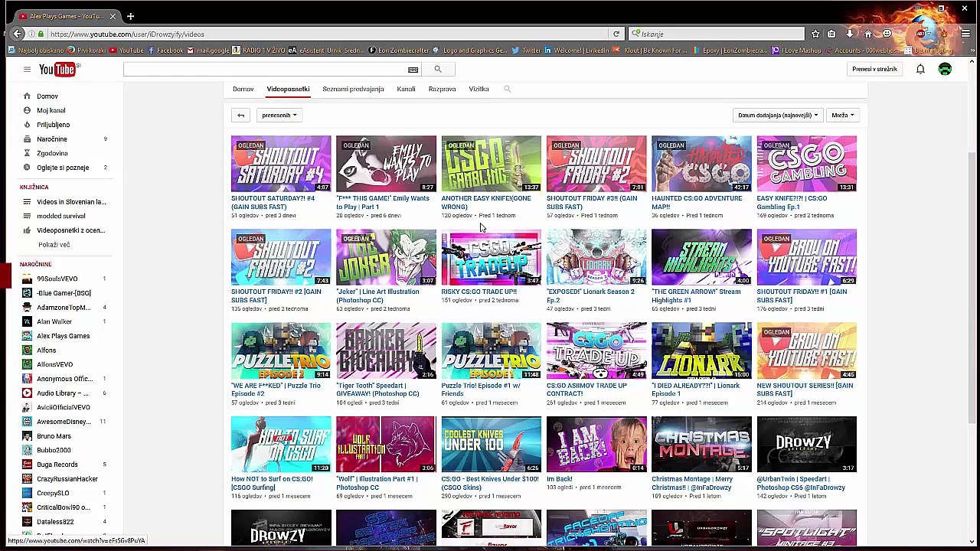Click the magnifier search button
Image resolution: width=980 pixels, height=551 pixels.
438,70
